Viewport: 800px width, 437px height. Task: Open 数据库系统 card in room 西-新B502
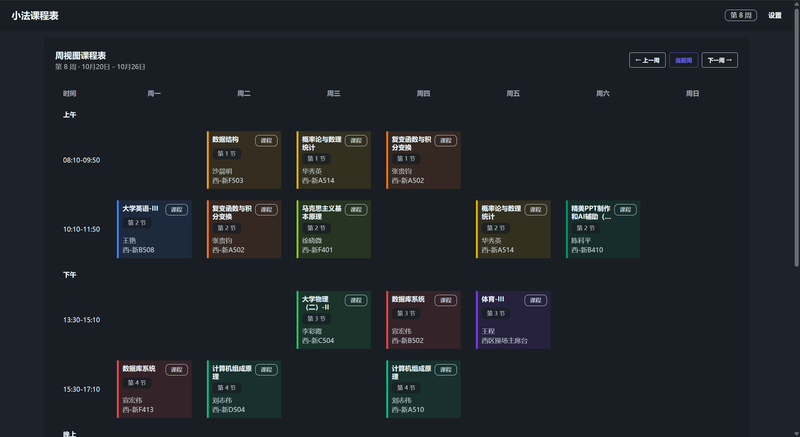[424, 320]
